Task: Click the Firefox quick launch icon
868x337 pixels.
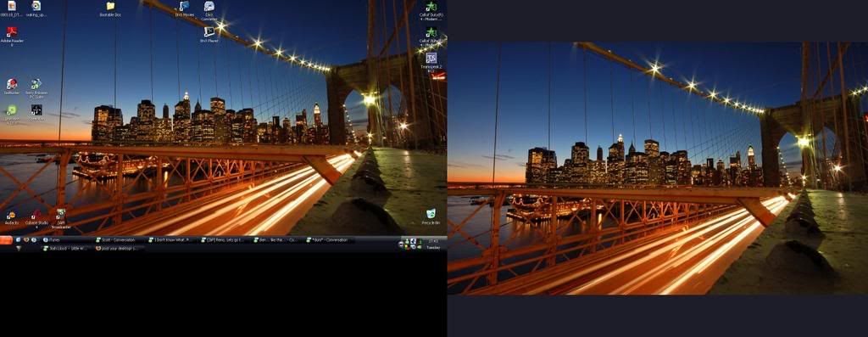Action: 26,240
